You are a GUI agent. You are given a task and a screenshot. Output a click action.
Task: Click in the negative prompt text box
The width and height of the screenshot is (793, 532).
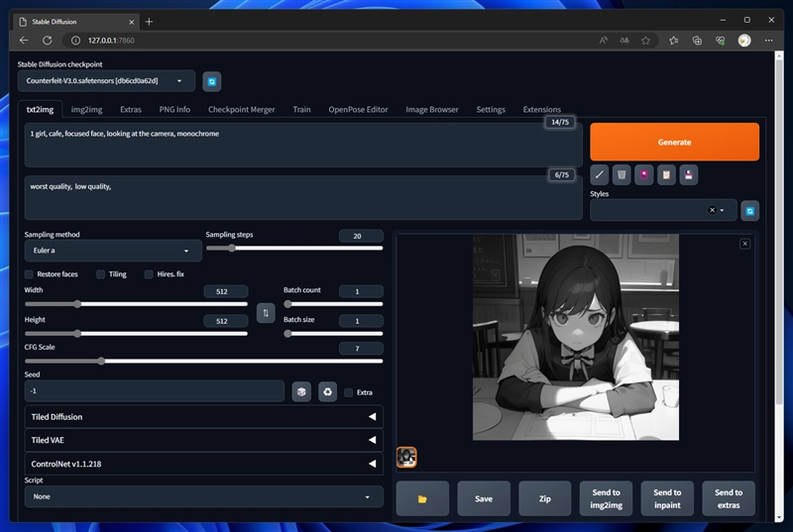point(303,197)
